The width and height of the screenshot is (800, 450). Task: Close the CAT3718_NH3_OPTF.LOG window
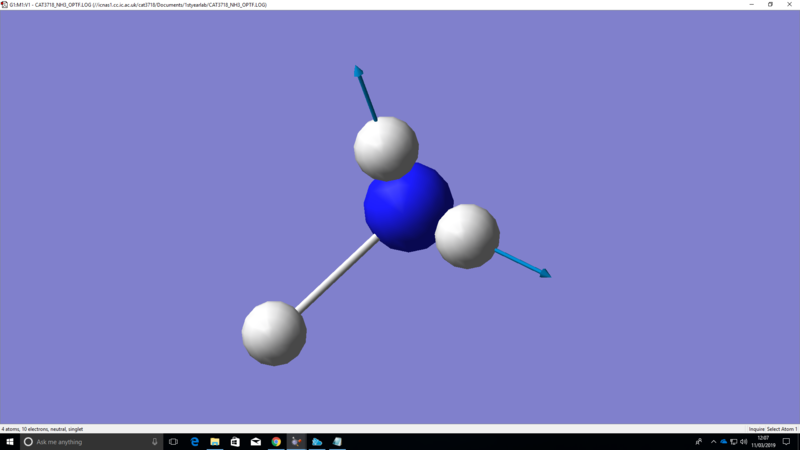coord(789,5)
